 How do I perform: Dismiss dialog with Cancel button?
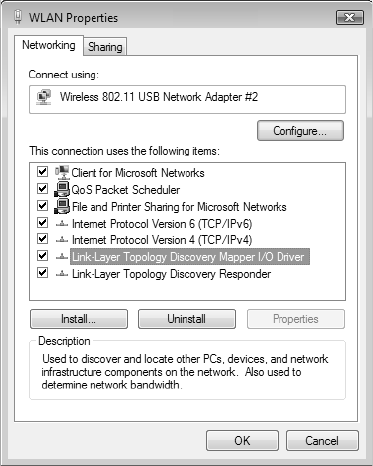(322, 440)
